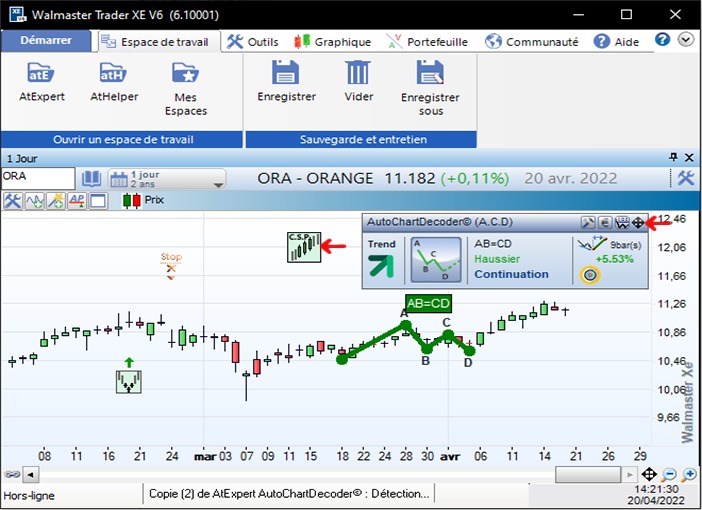Open the symbol list book icon
702x510 pixels.
[91, 179]
